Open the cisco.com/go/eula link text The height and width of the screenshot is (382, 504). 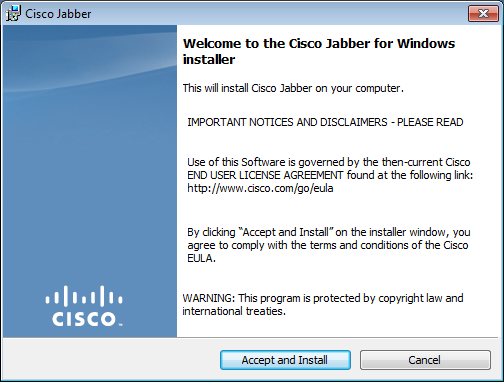pyautogui.click(x=260, y=188)
